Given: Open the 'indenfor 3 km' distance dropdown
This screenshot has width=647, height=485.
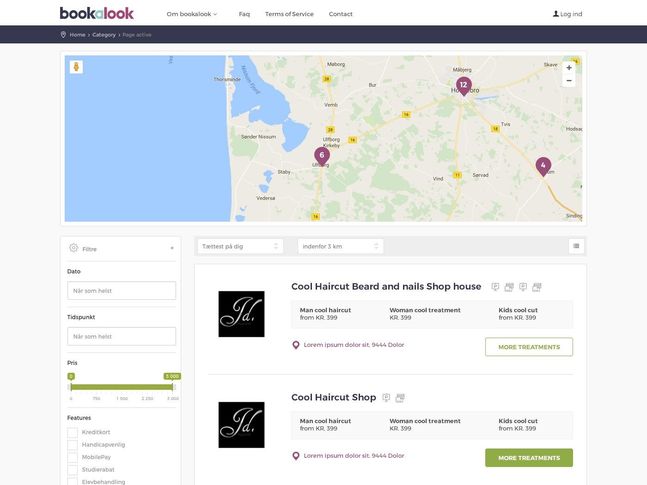Looking at the screenshot, I should pos(340,246).
